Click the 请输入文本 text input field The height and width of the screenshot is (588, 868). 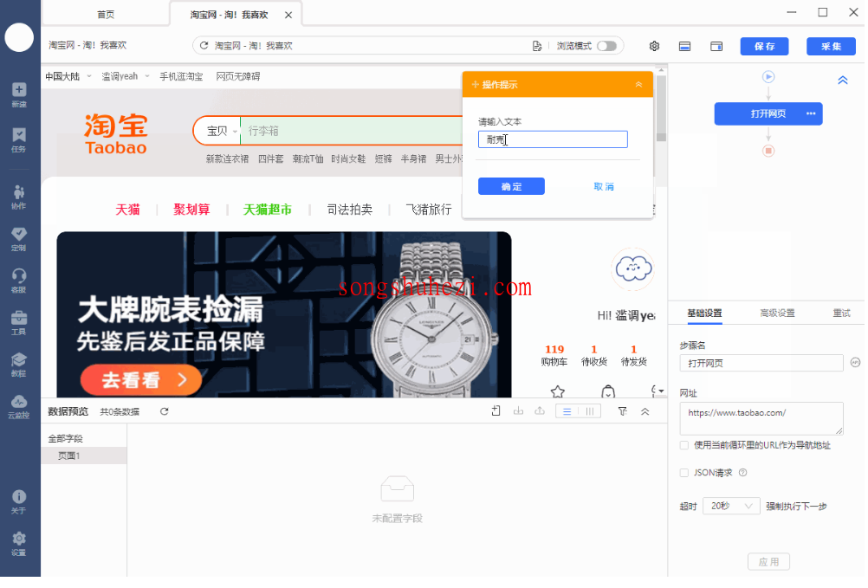pyautogui.click(x=553, y=139)
